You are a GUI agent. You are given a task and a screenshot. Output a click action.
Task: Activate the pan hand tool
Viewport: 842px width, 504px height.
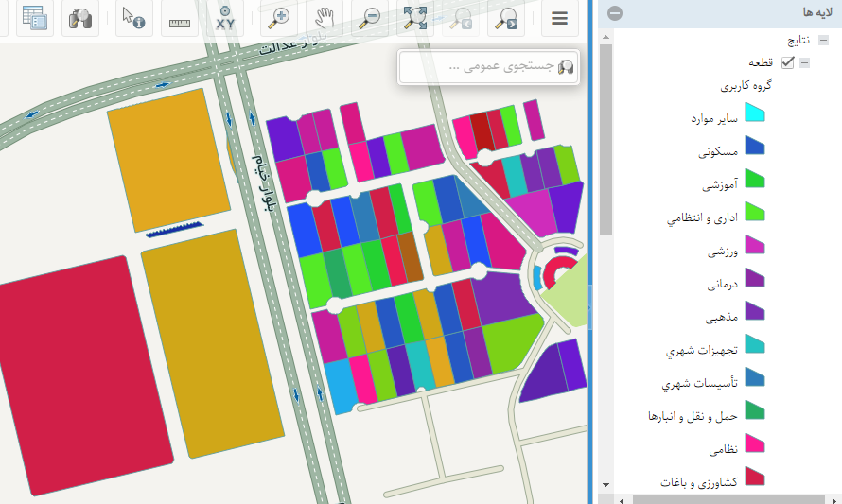click(x=325, y=18)
